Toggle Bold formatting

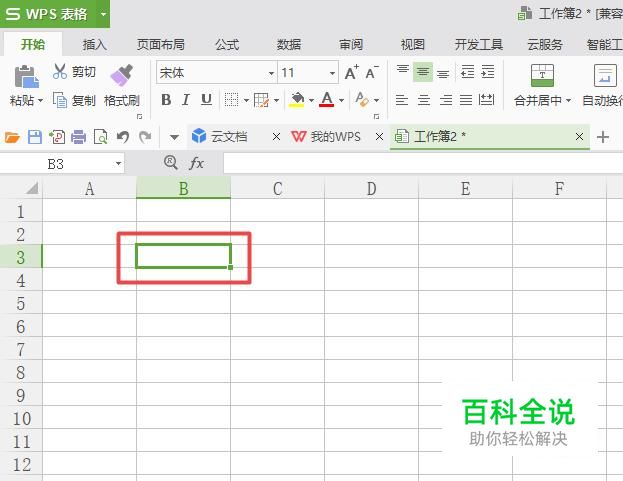[166, 100]
